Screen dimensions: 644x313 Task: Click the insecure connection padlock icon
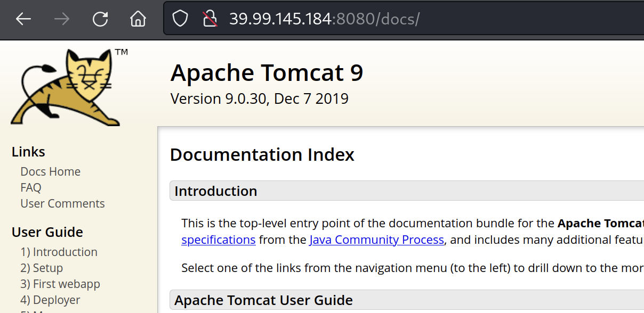point(210,19)
